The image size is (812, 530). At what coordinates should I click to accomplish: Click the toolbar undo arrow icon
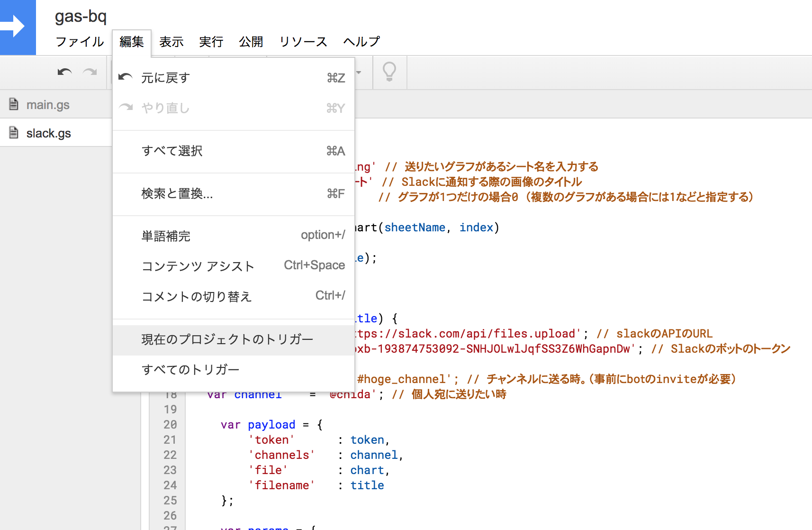click(x=65, y=72)
